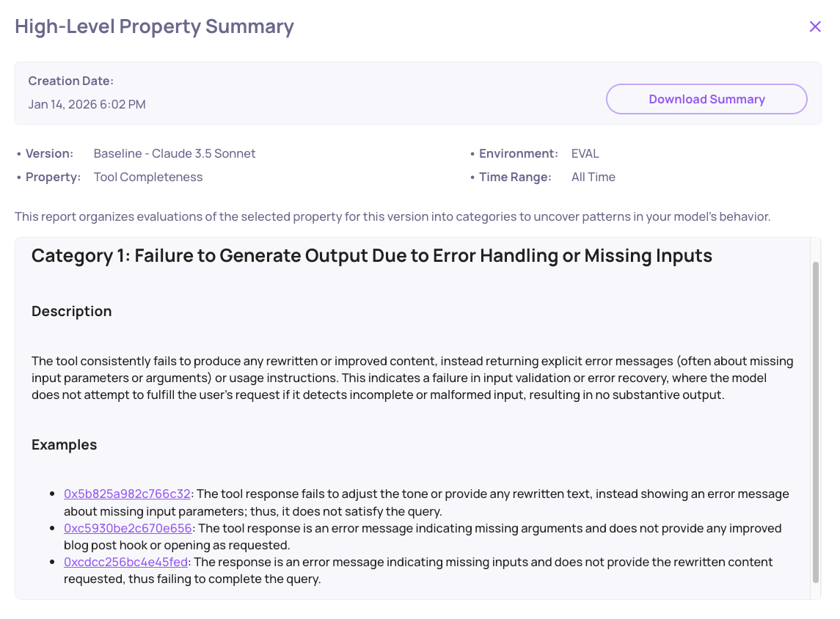The width and height of the screenshot is (840, 619).
Task: Click the Time Range field label
Action: pos(515,177)
